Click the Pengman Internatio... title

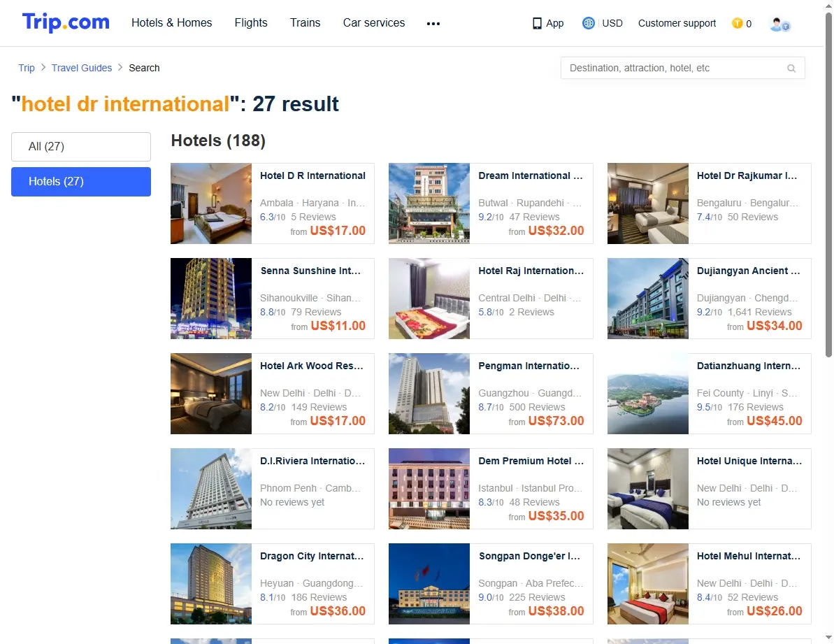(x=529, y=366)
